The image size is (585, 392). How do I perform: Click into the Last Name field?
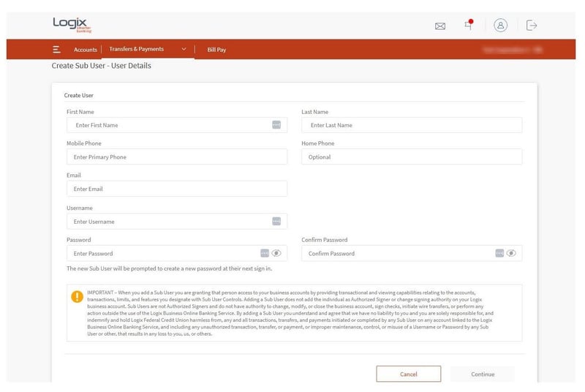pyautogui.click(x=411, y=125)
